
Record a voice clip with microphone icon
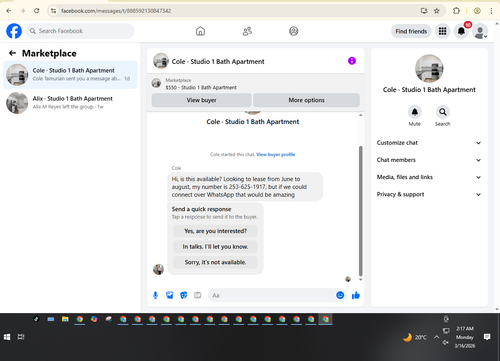coord(155,295)
